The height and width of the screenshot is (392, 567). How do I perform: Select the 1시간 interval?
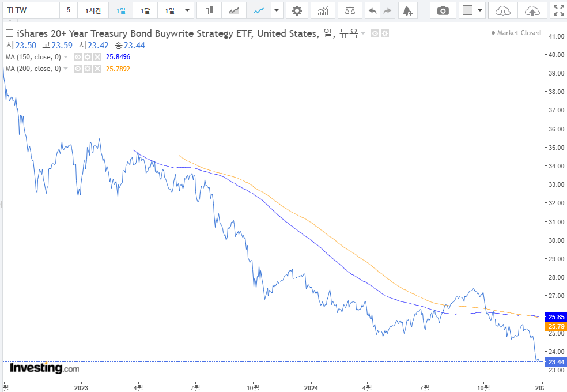click(x=93, y=10)
